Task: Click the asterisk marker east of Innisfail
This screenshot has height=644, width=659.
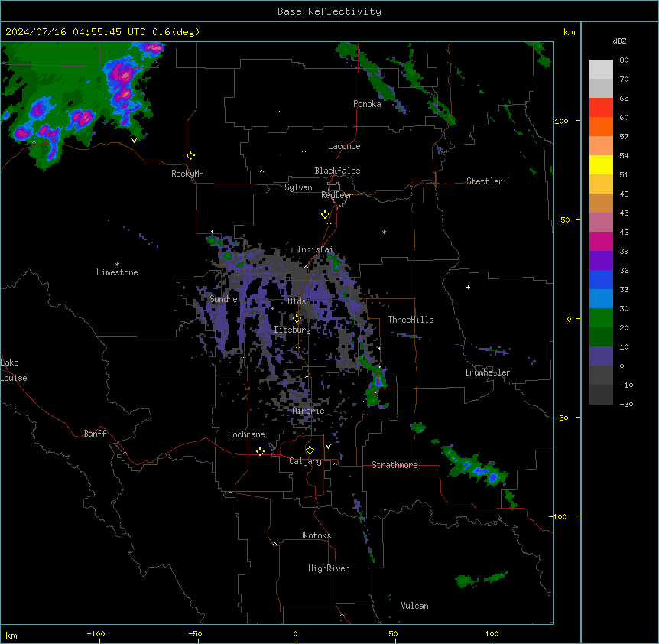Action: point(384,232)
